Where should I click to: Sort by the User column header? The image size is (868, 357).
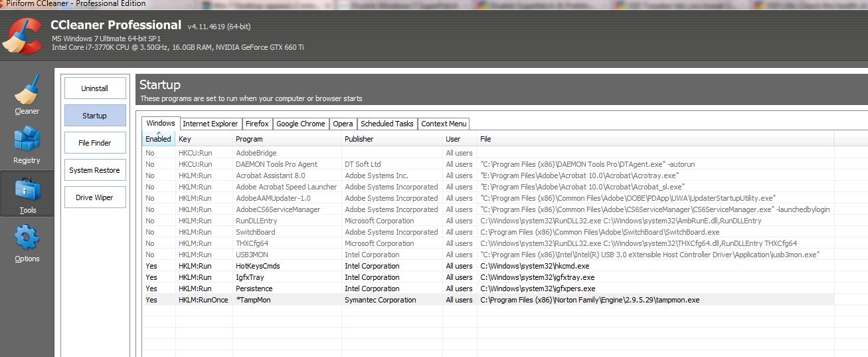tap(460, 139)
